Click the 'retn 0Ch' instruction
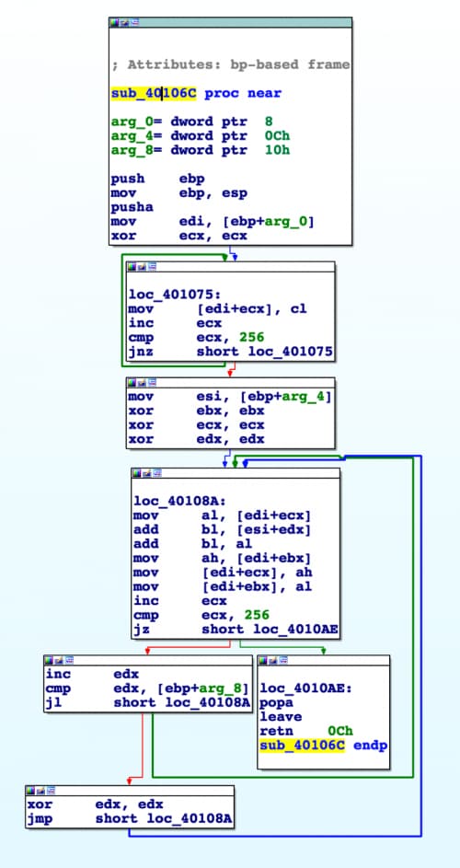Viewport: 460px width, 868px height. (x=306, y=731)
